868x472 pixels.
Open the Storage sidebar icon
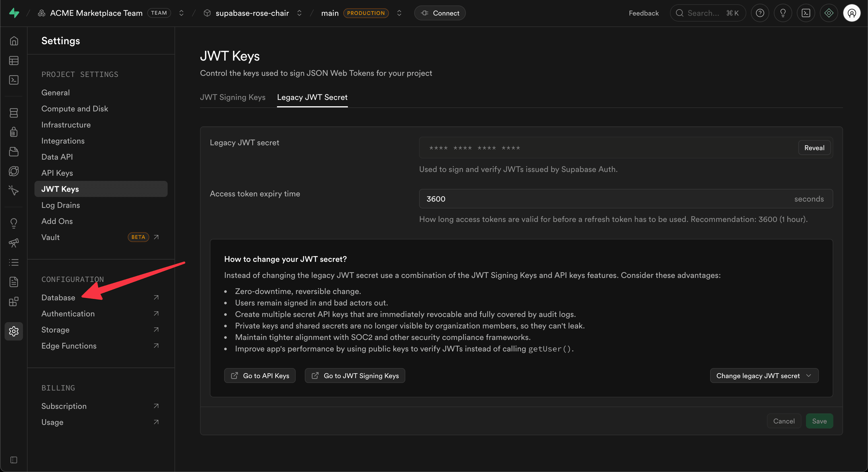pyautogui.click(x=14, y=152)
